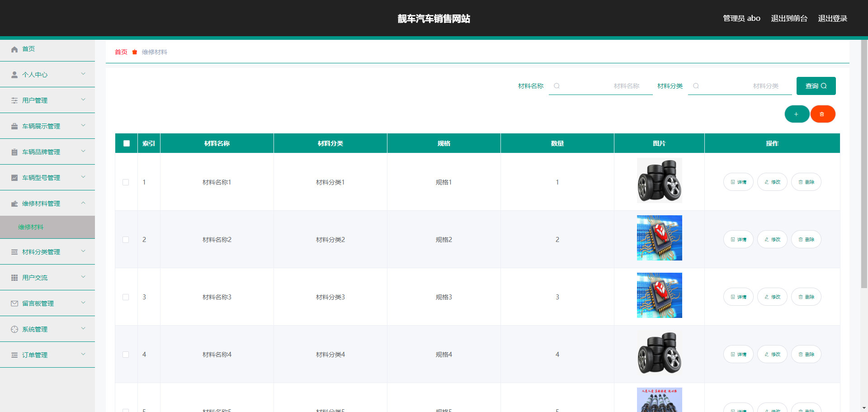Click the 规格4 cell
Image resolution: width=868 pixels, height=412 pixels.
click(444, 355)
